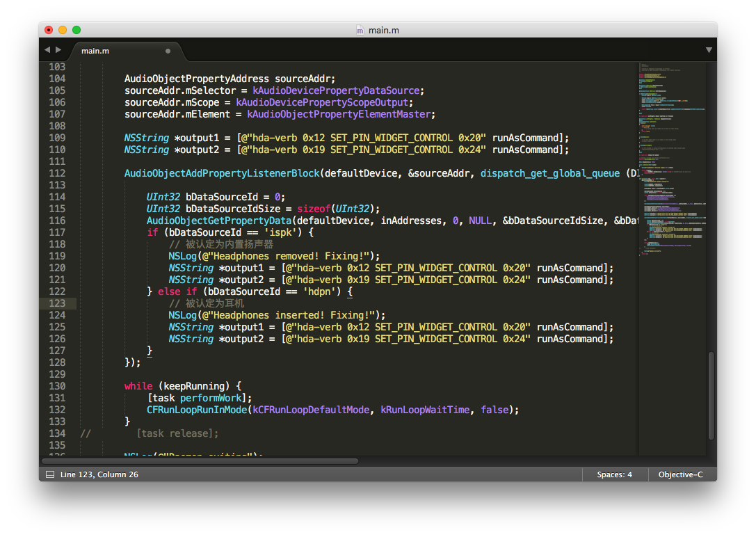Click the while keyword on line 130
This screenshot has height=537, width=756.
coord(138,386)
